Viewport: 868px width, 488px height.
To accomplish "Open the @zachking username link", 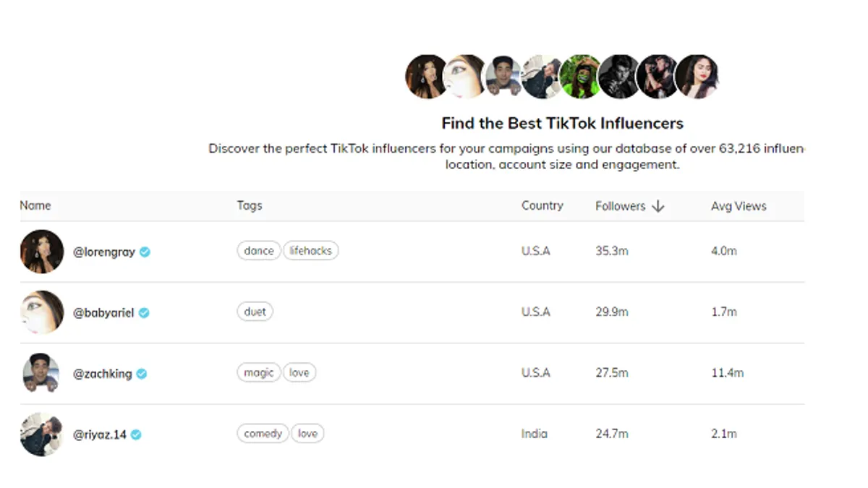I will [x=103, y=374].
